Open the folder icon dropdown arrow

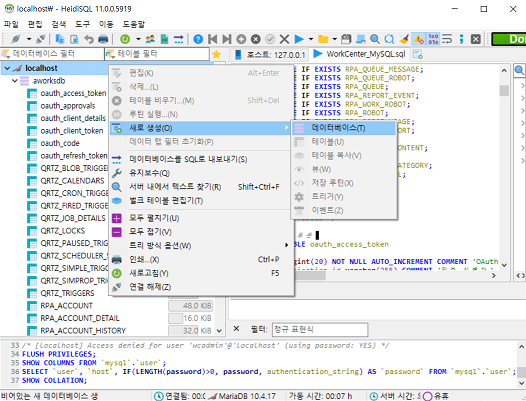point(334,39)
